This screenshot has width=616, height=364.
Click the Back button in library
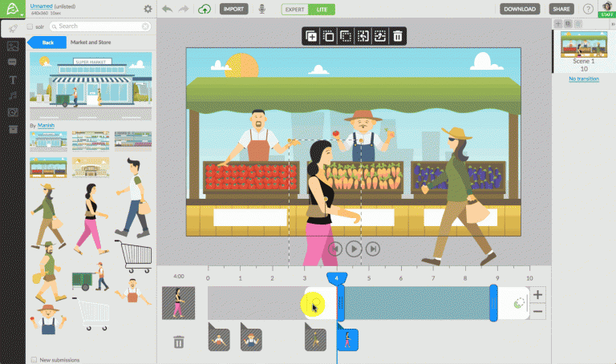tap(47, 42)
